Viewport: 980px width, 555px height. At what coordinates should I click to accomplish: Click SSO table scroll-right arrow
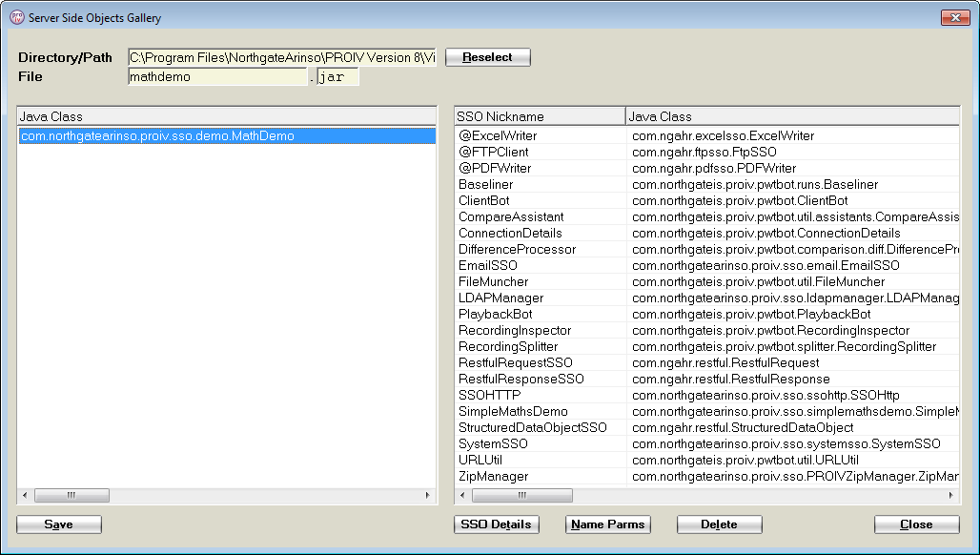[951, 496]
